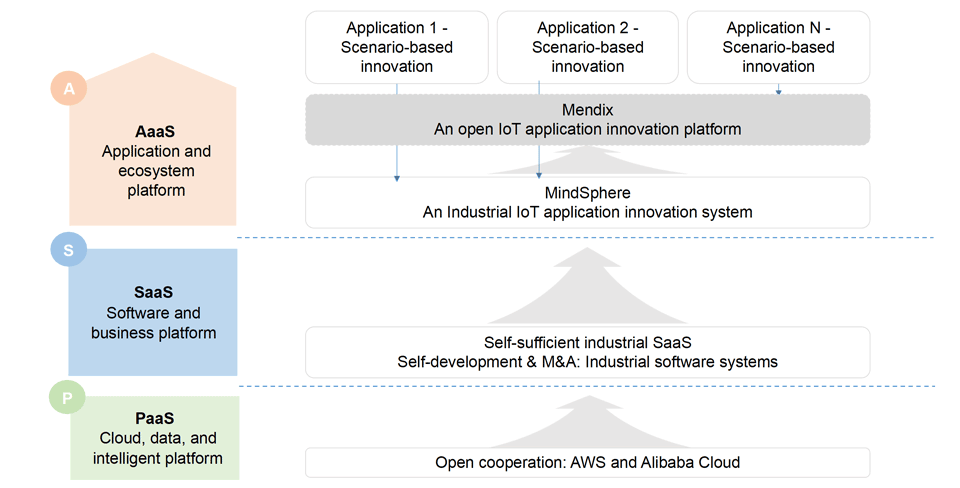Click the text 'An Industrial IoT application innovation system'

click(588, 212)
